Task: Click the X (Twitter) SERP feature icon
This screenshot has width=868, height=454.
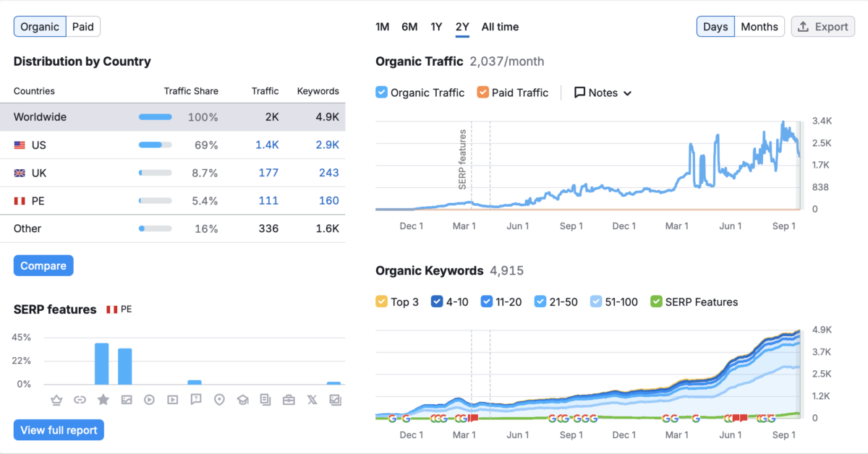Action: [x=312, y=400]
